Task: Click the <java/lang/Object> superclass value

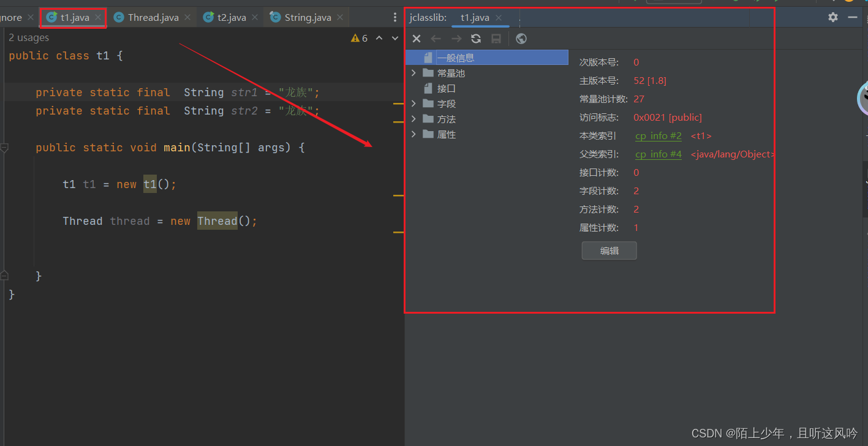Action: pyautogui.click(x=732, y=154)
